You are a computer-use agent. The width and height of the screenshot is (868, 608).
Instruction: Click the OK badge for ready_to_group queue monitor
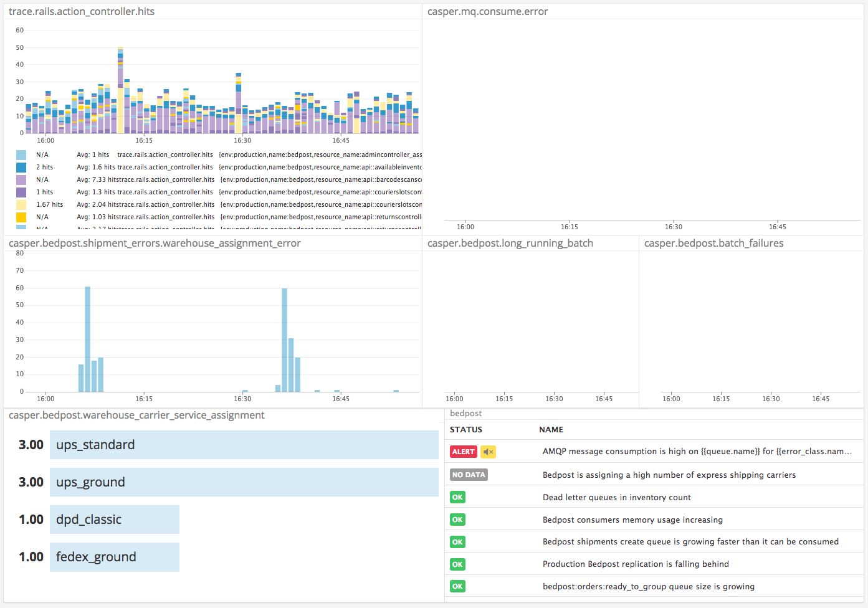[457, 586]
